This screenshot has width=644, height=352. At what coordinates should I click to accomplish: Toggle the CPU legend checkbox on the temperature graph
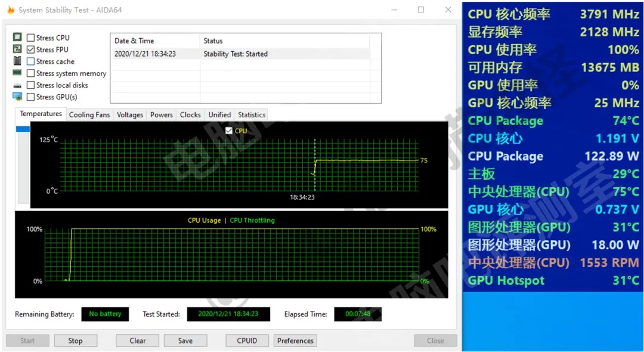pos(228,130)
